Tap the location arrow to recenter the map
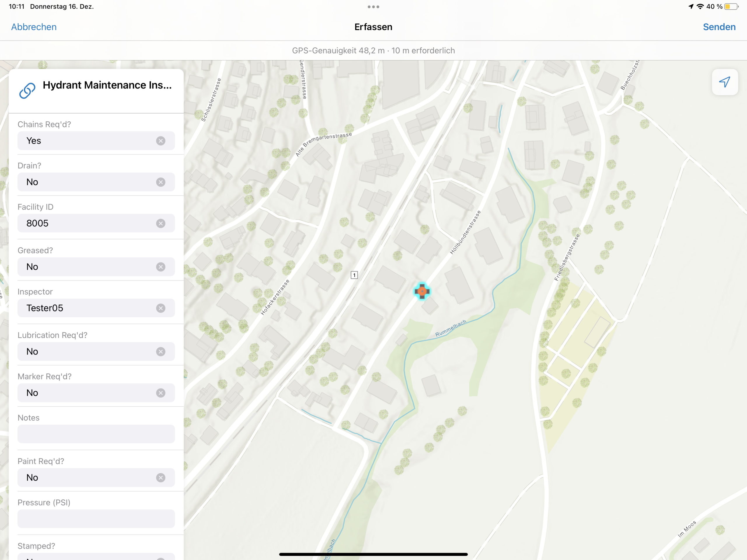The image size is (747, 560). coord(725,82)
